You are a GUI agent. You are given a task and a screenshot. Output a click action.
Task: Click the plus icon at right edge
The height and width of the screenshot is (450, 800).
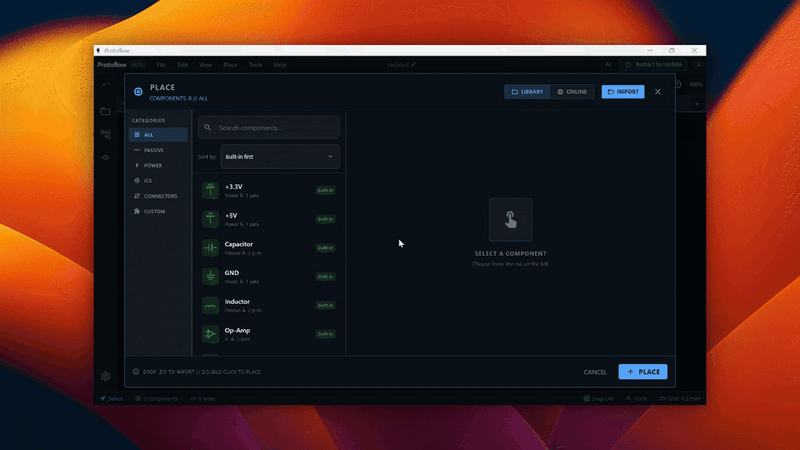(x=697, y=104)
